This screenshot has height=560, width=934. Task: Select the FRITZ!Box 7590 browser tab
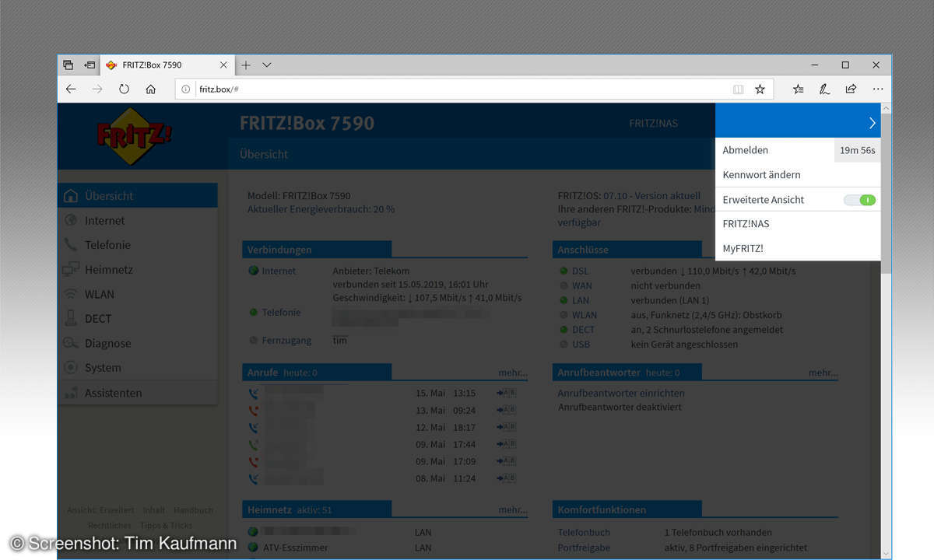pyautogui.click(x=167, y=65)
